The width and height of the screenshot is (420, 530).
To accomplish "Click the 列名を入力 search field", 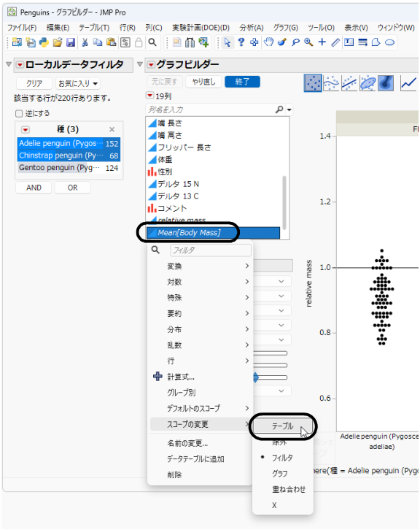I will point(210,110).
